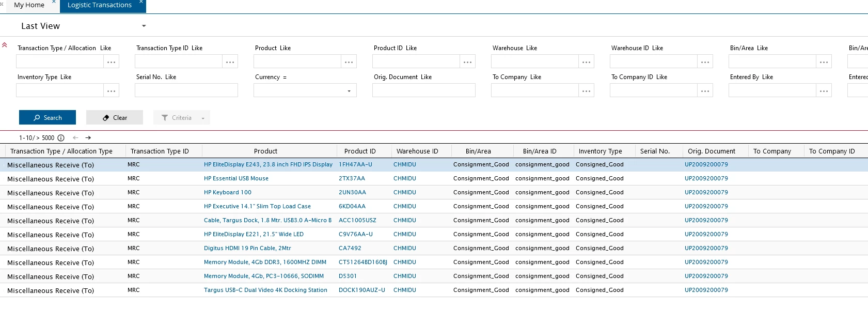Image resolution: width=868 pixels, height=324 pixels.
Task: Open CHMIDU warehouse link in first row
Action: tap(405, 164)
